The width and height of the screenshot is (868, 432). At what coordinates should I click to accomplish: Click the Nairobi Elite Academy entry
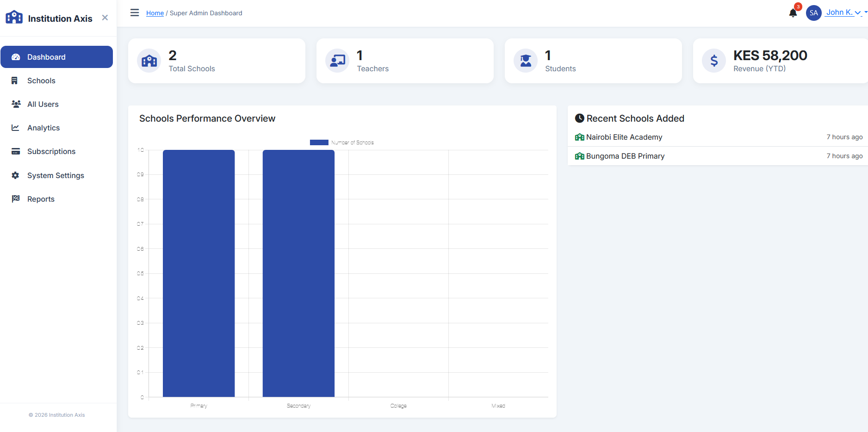pyautogui.click(x=624, y=137)
